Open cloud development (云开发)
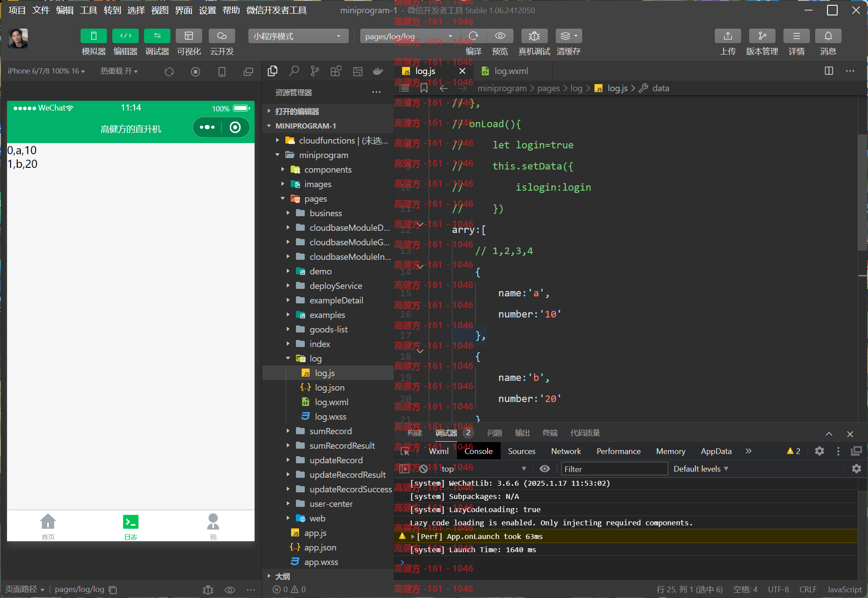 222,36
